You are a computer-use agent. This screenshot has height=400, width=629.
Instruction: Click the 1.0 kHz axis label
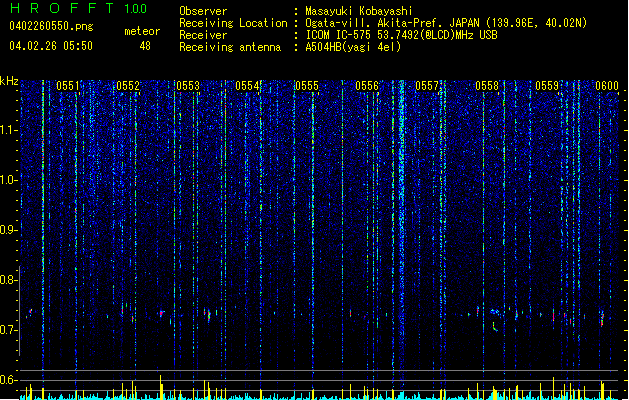click(x=8, y=180)
